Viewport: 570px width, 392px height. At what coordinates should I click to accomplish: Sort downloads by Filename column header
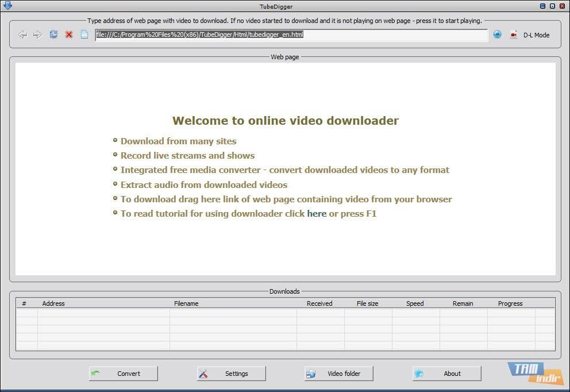[186, 303]
